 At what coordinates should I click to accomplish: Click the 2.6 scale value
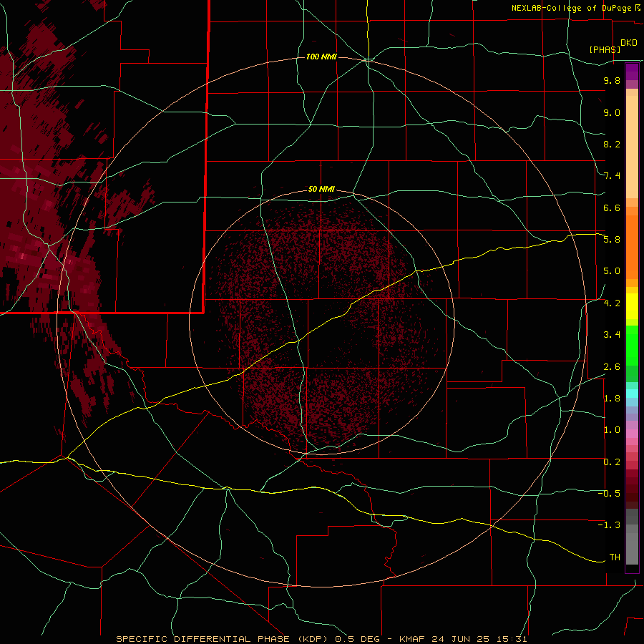click(x=612, y=367)
